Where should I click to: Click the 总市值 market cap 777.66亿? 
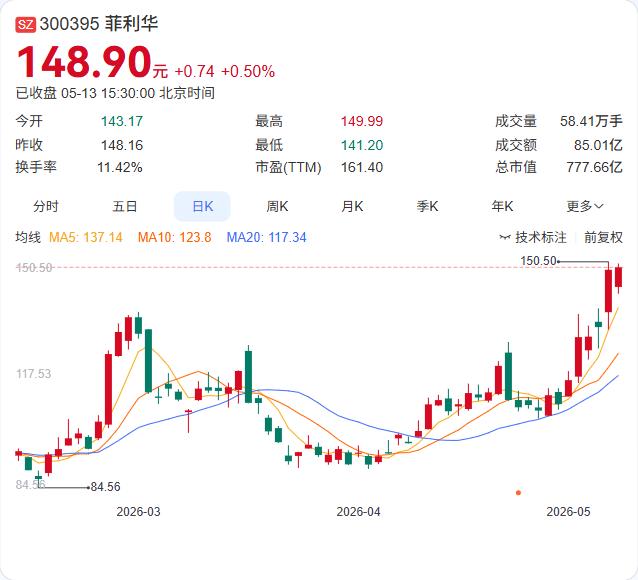[594, 167]
